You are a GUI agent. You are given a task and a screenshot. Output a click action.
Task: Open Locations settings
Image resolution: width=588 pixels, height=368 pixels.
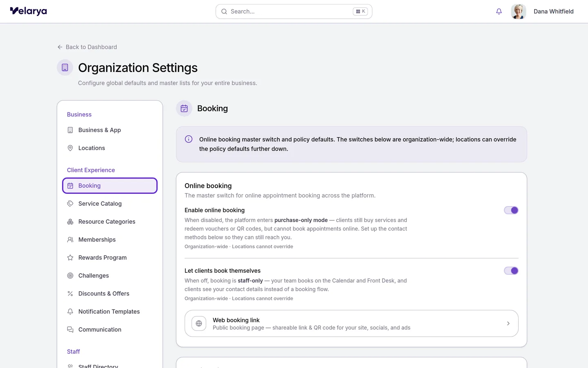click(x=110, y=148)
